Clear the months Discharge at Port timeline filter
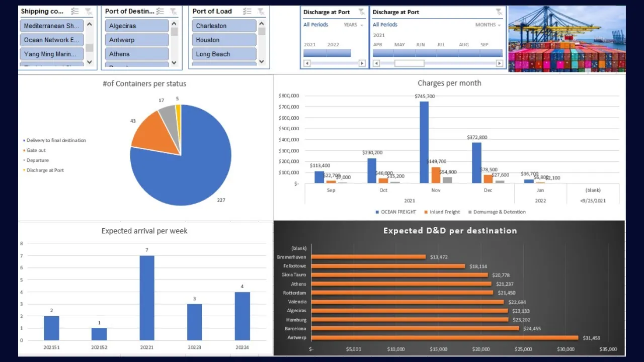Image resolution: width=644 pixels, height=362 pixels. point(499,12)
